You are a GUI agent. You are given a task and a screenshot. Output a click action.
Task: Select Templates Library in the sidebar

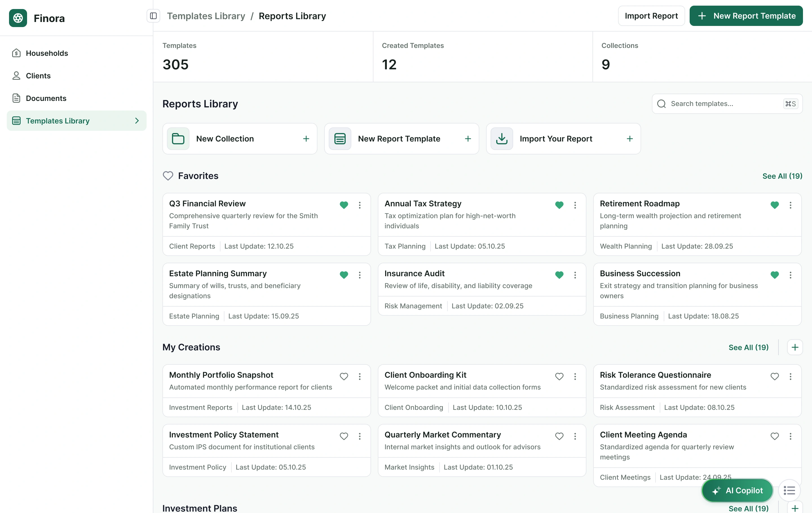coord(76,121)
